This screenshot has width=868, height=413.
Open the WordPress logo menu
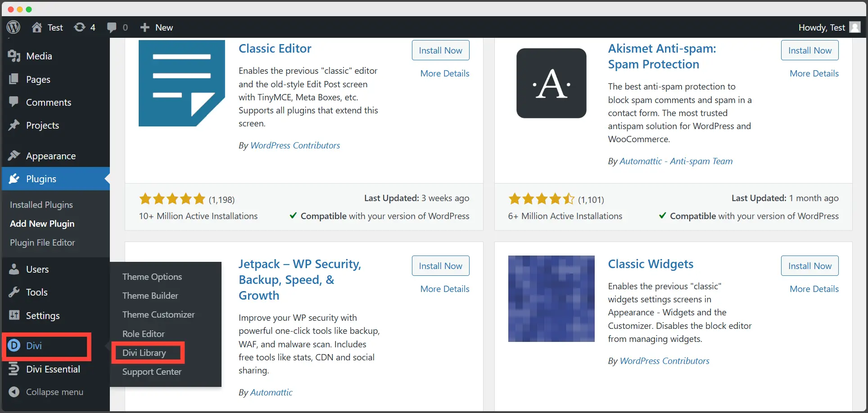(14, 27)
